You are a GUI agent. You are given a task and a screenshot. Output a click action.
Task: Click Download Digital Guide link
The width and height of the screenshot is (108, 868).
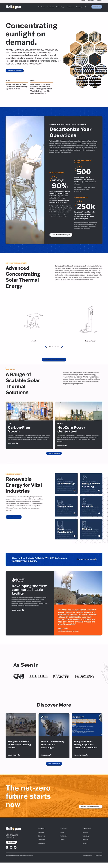86,559
